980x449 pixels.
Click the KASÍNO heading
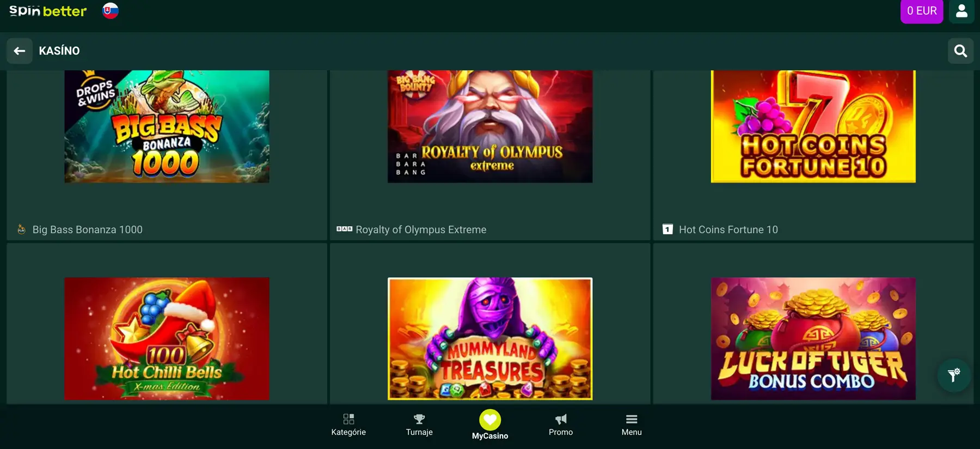59,51
